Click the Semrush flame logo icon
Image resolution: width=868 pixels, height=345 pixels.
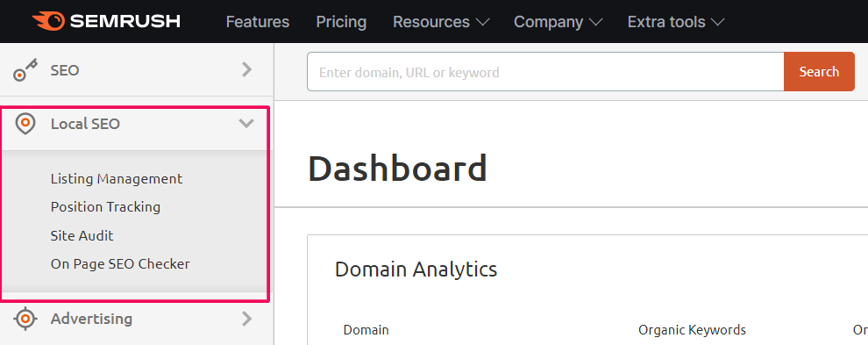point(49,21)
